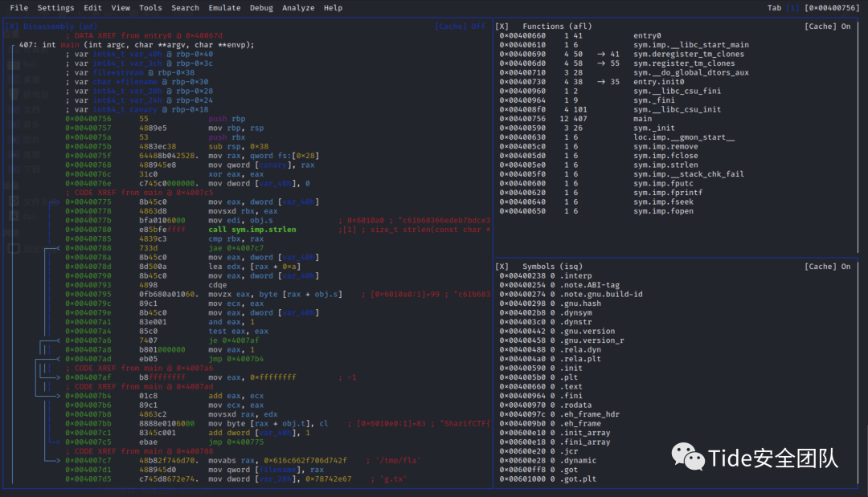
Task: Click the jmp 0x400775 instruction
Action: (x=235, y=442)
